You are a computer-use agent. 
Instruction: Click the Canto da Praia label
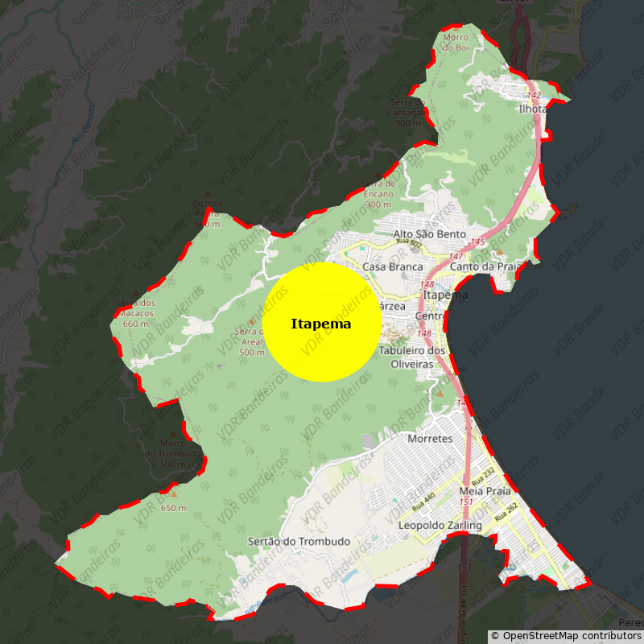485,267
